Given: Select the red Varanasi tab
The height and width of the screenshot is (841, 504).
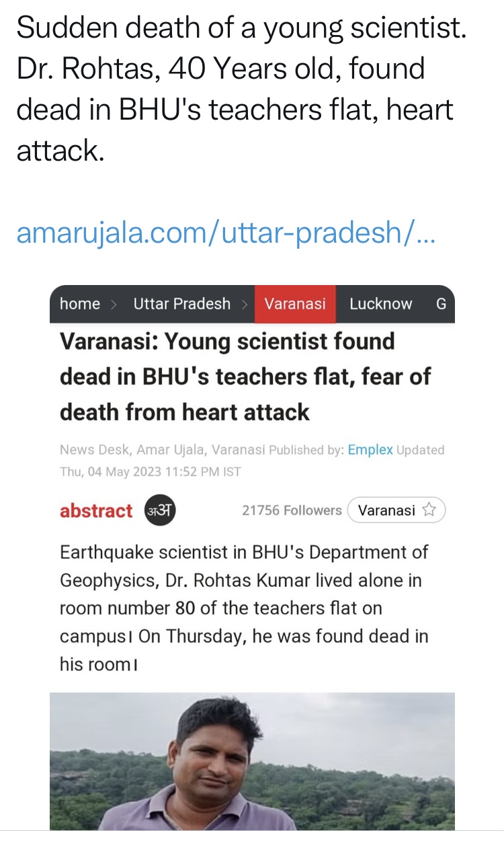Looking at the screenshot, I should (295, 304).
